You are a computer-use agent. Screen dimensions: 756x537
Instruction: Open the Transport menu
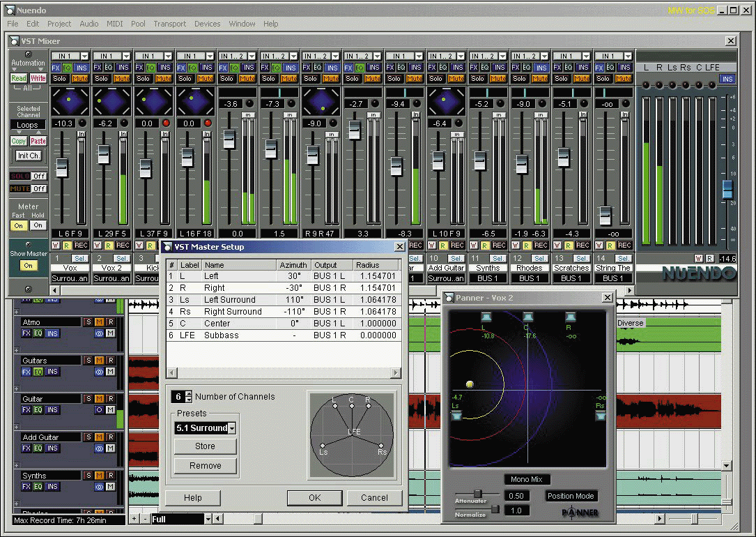[x=169, y=24]
